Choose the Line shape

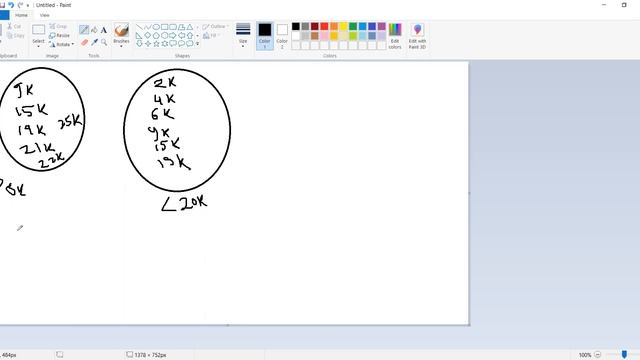point(139,27)
